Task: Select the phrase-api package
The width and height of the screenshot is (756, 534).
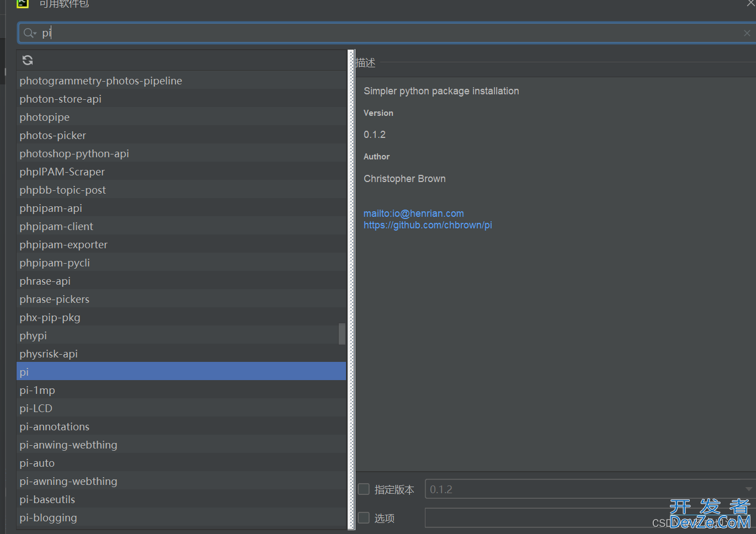Action: (x=181, y=281)
